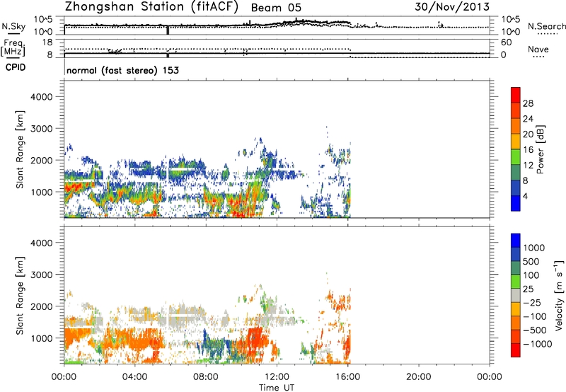
Task: Click the 'Time UT' axis label
Action: 277,388
